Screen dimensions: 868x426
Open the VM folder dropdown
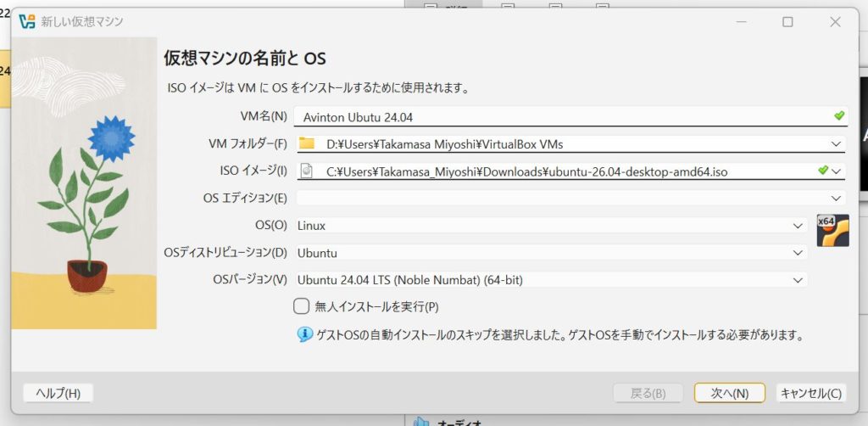tap(836, 144)
